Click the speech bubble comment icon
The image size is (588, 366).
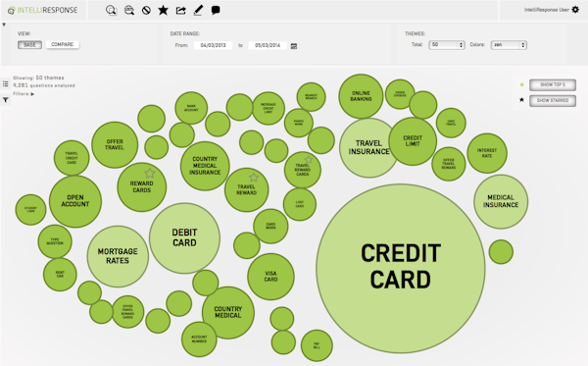pos(216,10)
